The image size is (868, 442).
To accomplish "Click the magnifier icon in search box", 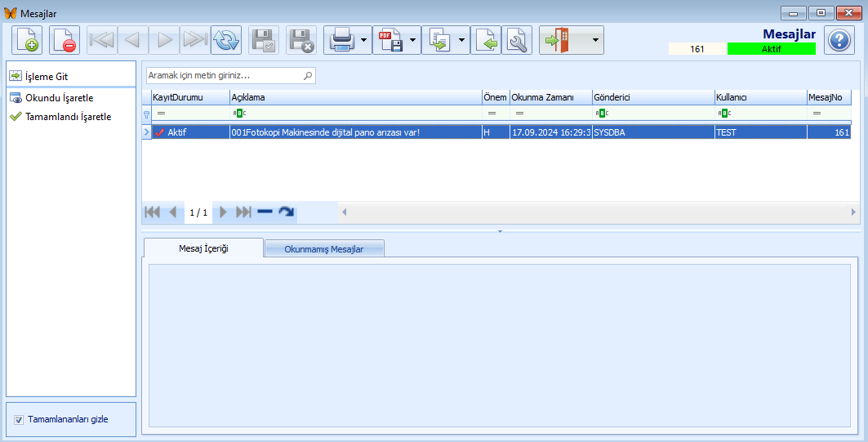I will [x=309, y=76].
